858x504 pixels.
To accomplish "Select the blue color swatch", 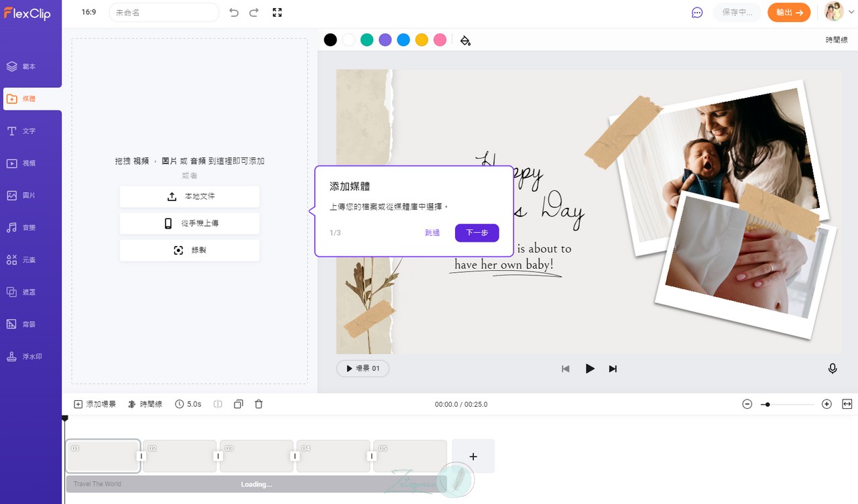I will coord(404,40).
